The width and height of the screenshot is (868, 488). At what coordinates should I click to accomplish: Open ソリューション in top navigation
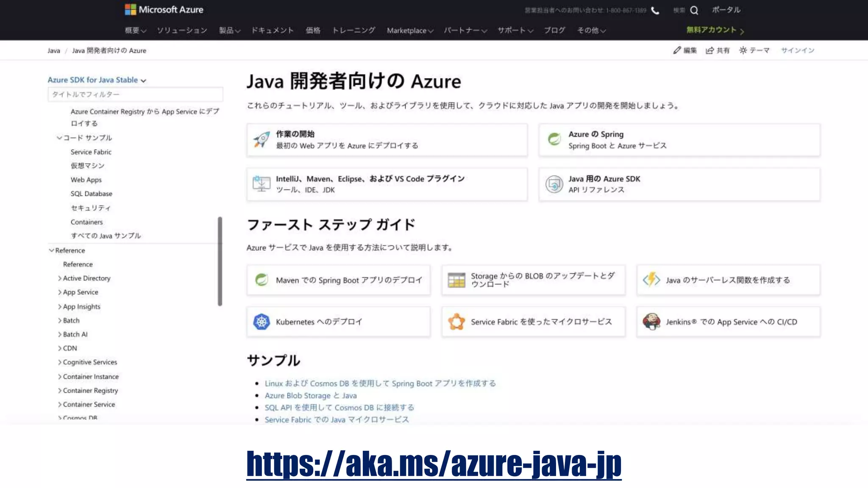(x=182, y=30)
